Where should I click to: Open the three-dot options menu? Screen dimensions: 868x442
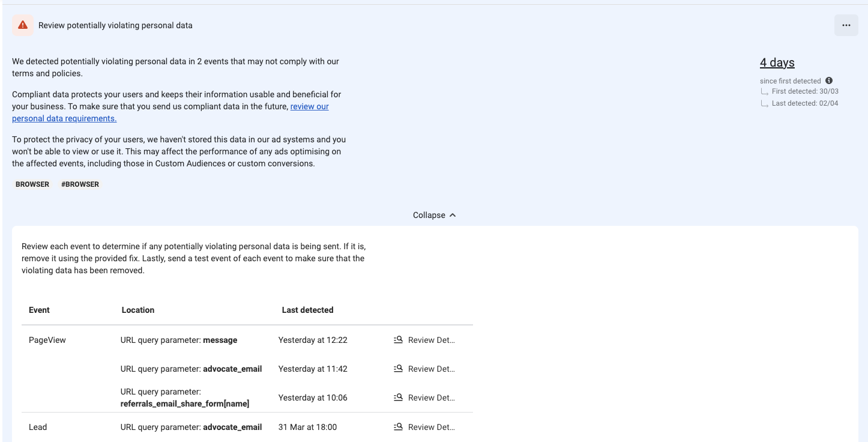coord(846,25)
